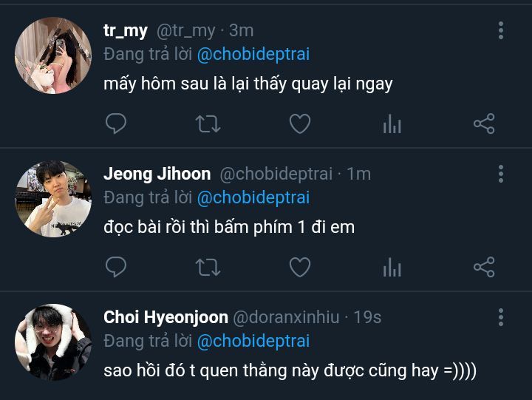Open Choi Hyeonjoon's profile avatar
This screenshot has width=532, height=400.
53,342
